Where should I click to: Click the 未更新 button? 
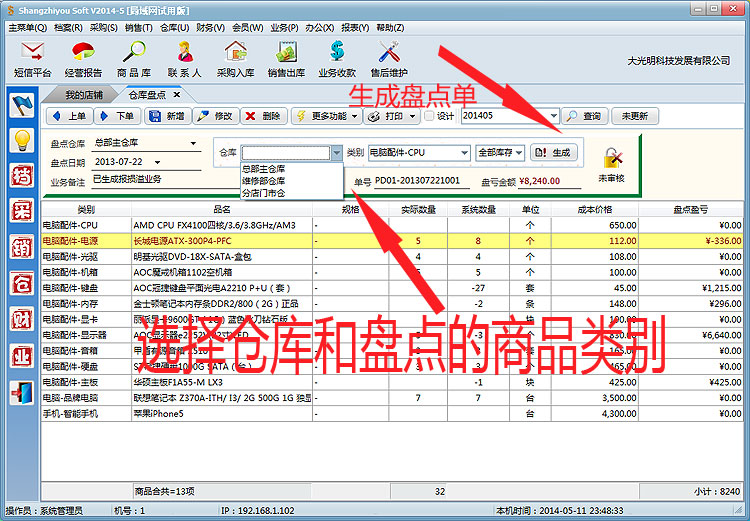click(635, 116)
